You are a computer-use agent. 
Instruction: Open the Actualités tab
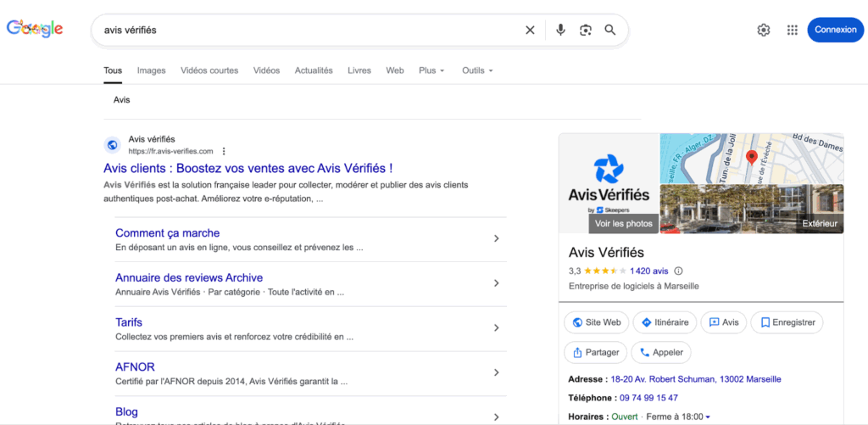[x=314, y=71]
